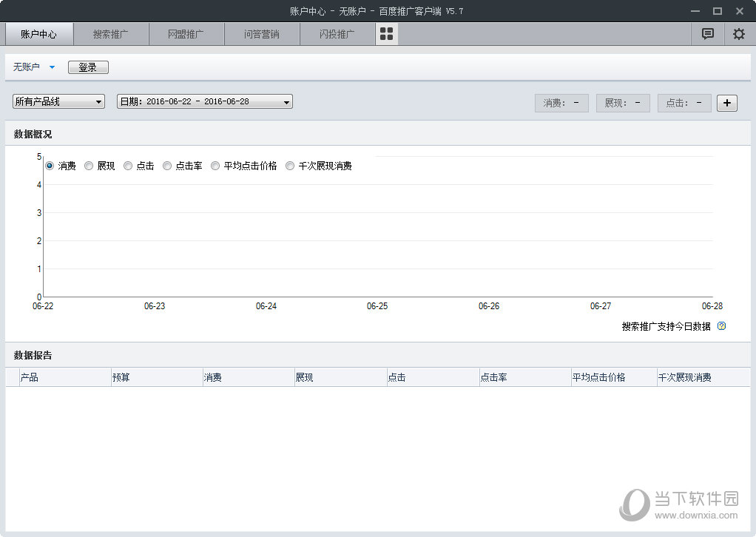Select the 消费 radio button
Screen dimensions: 756x537
[50, 166]
